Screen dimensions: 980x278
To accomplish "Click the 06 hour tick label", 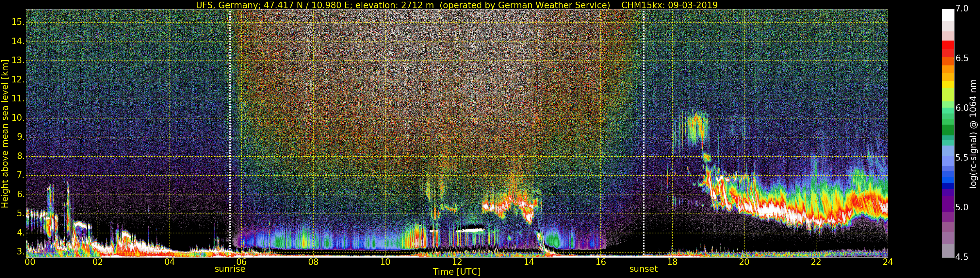I will (241, 262).
